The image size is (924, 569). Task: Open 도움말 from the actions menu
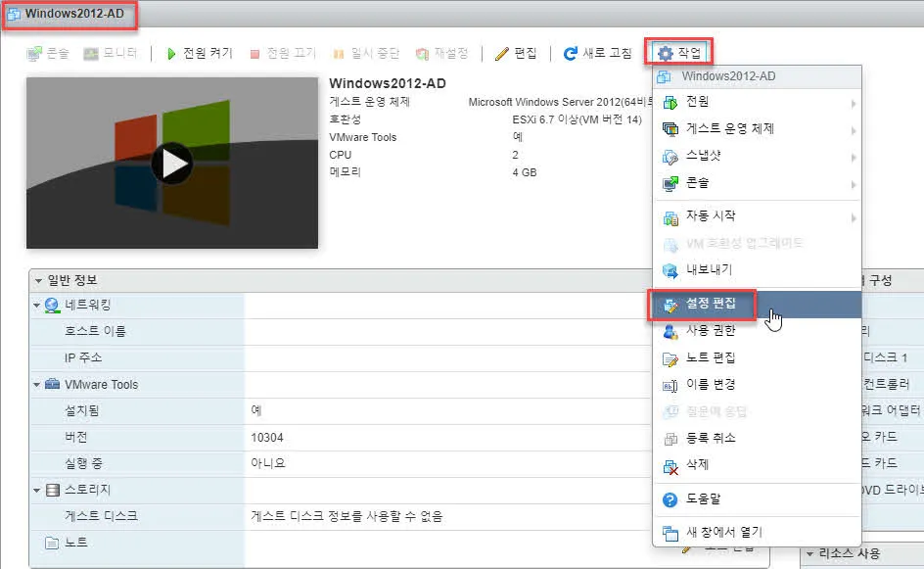coord(758,499)
